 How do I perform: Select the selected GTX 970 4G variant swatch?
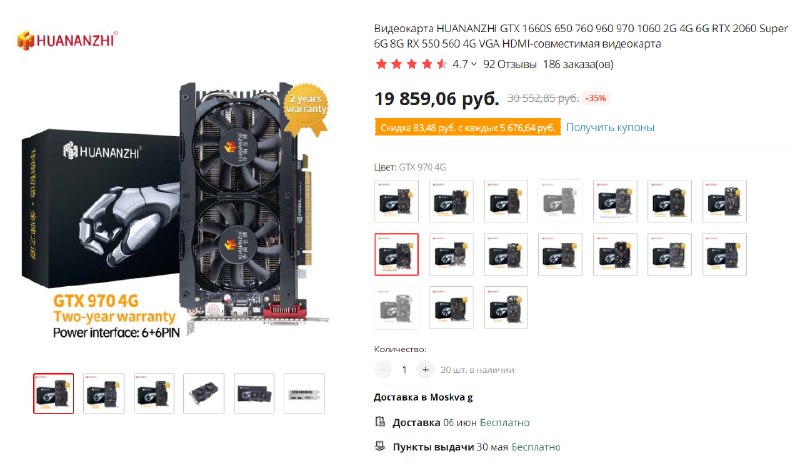point(396,254)
